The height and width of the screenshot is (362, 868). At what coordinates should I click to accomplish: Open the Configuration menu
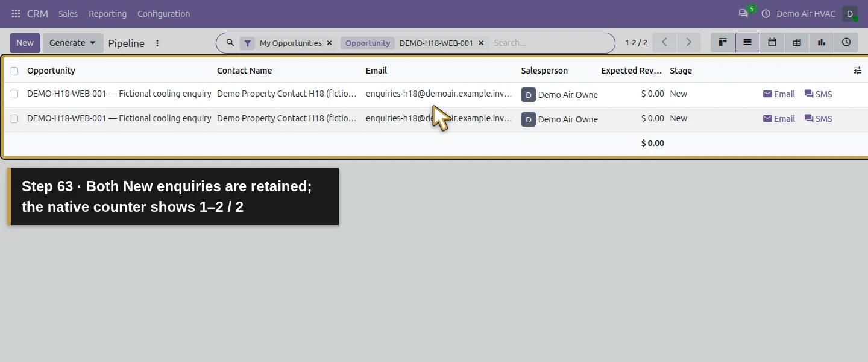pyautogui.click(x=163, y=13)
